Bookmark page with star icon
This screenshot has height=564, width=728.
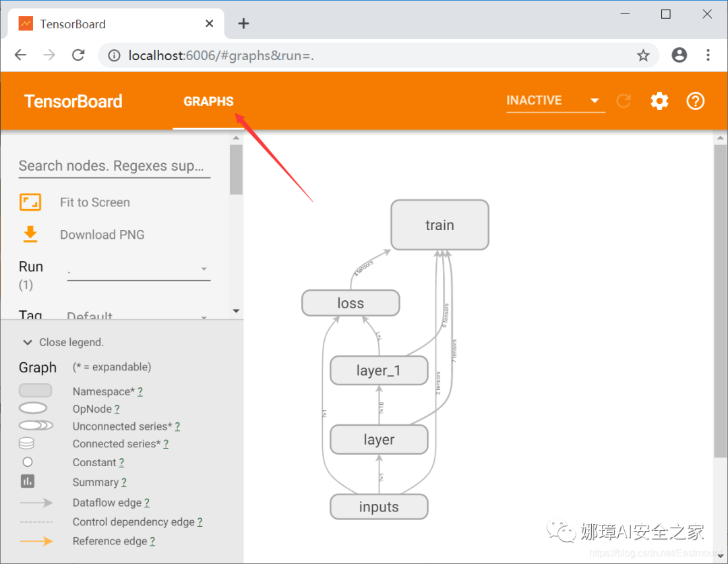[x=643, y=56]
